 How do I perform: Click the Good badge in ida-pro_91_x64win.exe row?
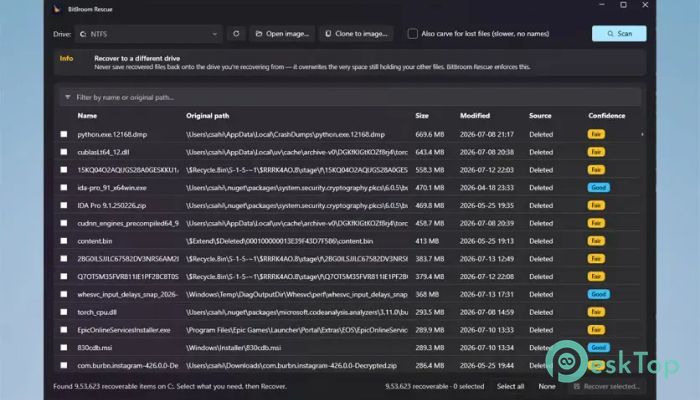pyautogui.click(x=599, y=188)
